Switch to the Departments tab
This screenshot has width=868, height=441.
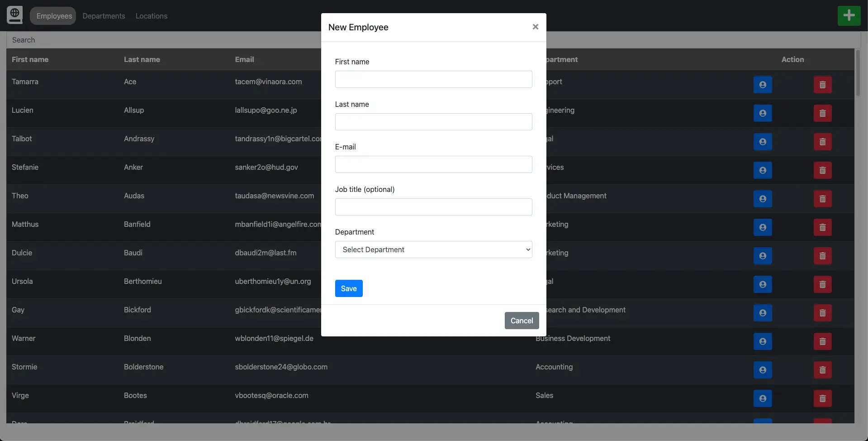[104, 16]
